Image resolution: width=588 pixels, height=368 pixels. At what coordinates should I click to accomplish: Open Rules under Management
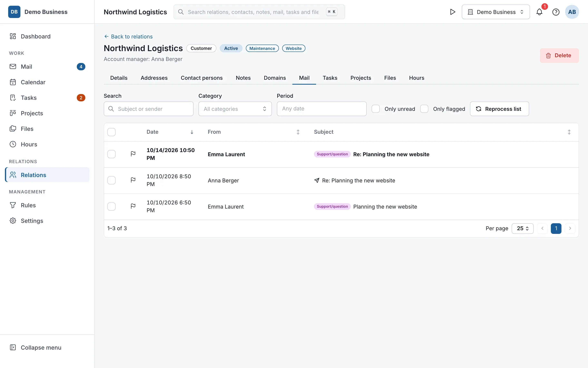click(x=47, y=205)
